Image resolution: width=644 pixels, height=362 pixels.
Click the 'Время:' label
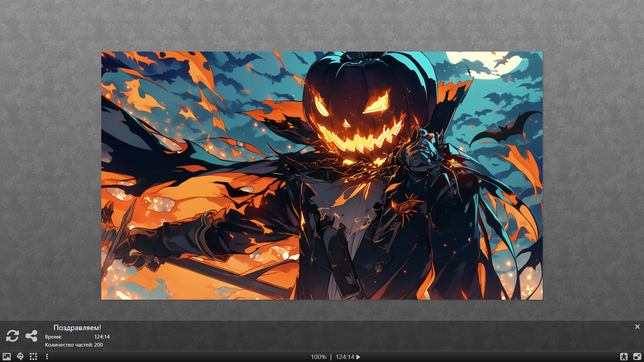(53, 337)
